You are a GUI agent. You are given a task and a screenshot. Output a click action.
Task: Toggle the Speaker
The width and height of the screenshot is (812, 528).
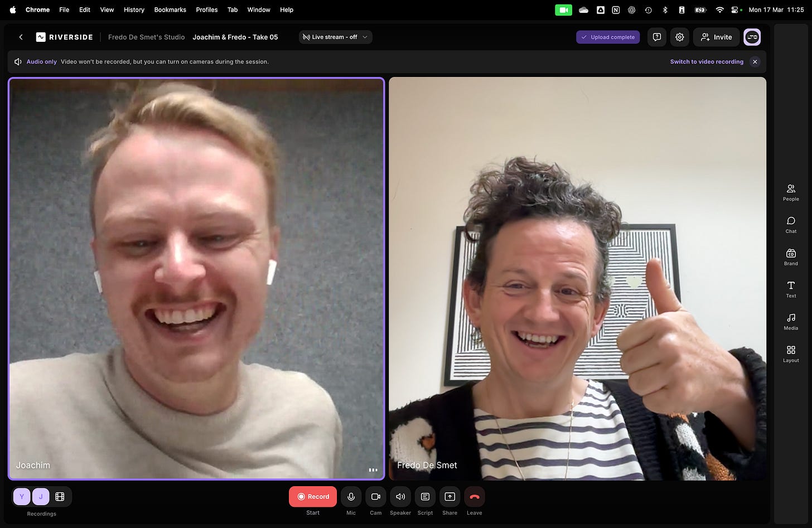point(400,496)
